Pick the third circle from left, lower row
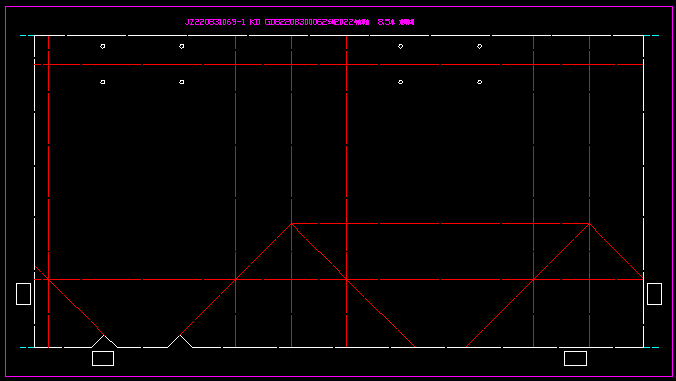The image size is (676, 381). coord(401,82)
